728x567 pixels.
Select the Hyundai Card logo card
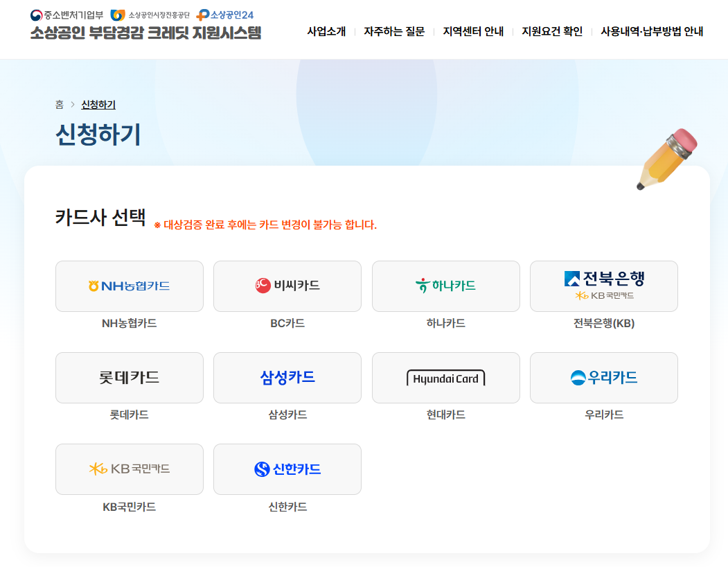[x=445, y=377]
